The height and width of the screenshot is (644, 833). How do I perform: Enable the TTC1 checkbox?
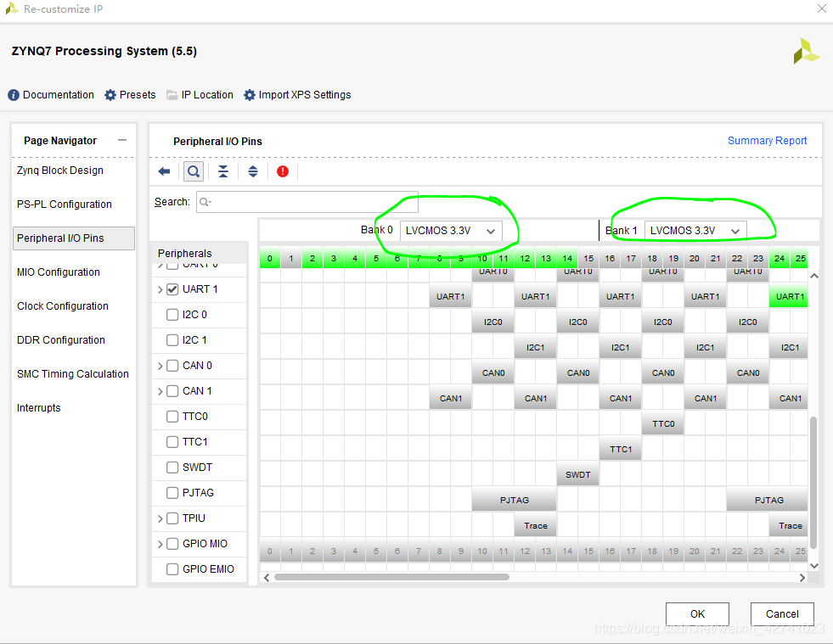pyautogui.click(x=172, y=442)
